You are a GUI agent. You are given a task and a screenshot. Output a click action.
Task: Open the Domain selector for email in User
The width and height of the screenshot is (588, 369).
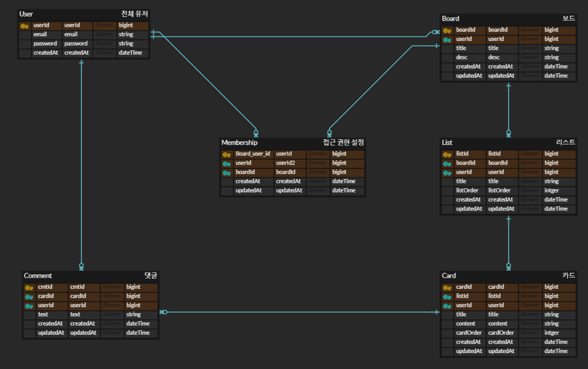click(104, 34)
